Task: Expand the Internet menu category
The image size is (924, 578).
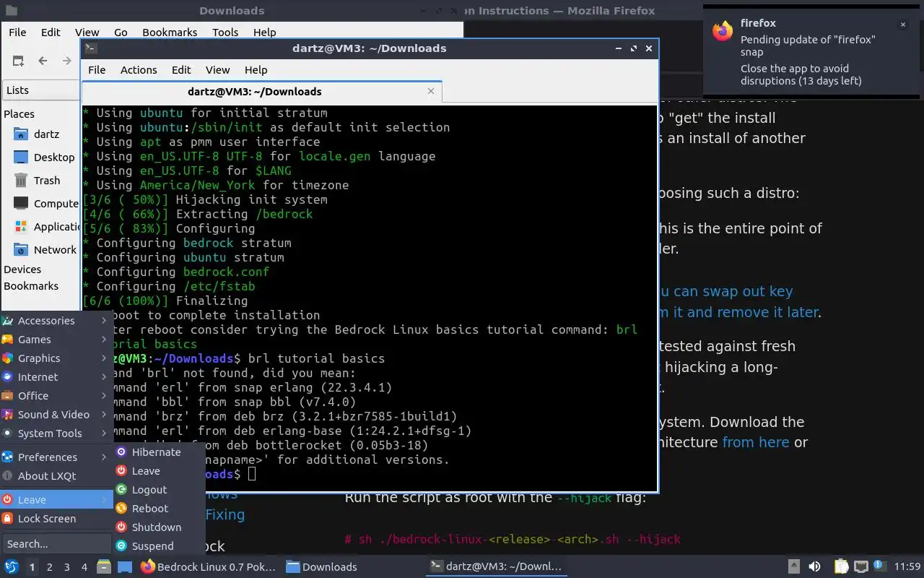Action: point(56,377)
